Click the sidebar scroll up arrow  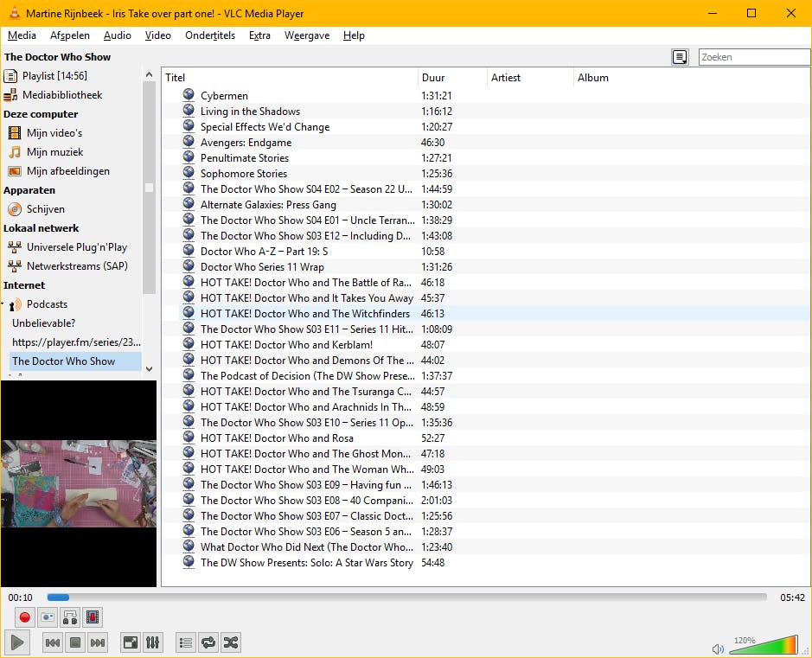pos(149,74)
